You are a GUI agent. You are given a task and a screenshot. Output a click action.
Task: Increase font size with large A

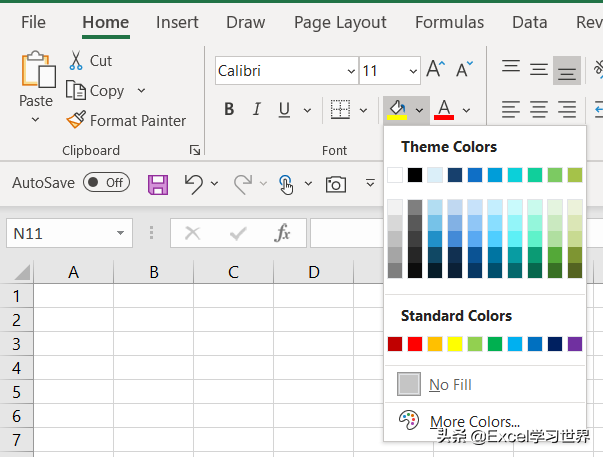point(436,69)
